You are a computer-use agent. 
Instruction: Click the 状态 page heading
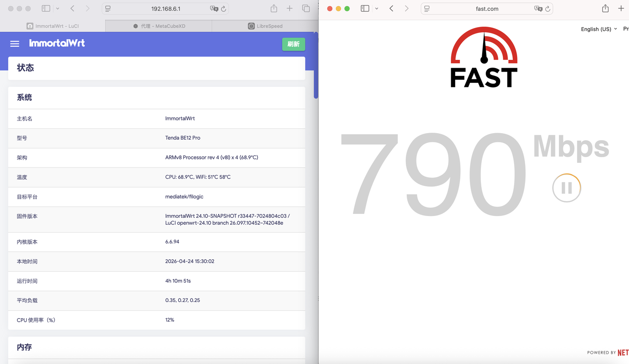tap(25, 68)
